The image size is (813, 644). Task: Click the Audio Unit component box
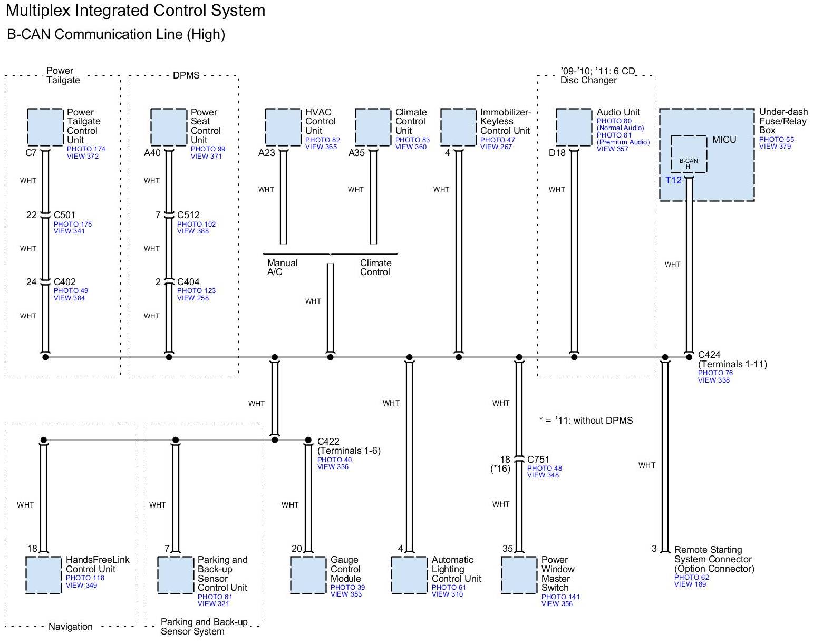tap(574, 127)
